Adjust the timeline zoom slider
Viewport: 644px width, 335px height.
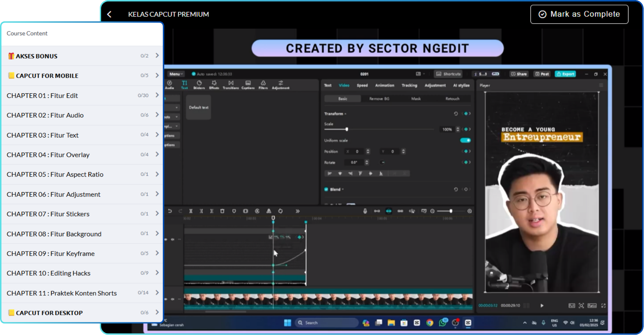[451, 211]
